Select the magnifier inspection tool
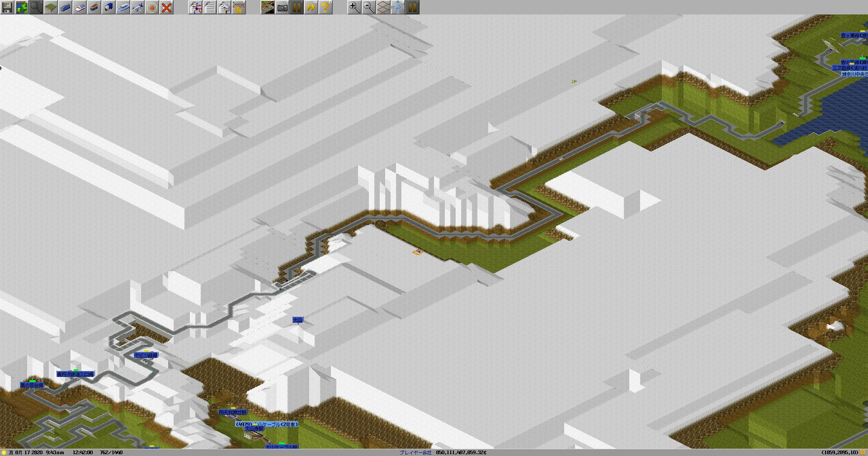Viewport: 868px width, 456px height. (36, 7)
